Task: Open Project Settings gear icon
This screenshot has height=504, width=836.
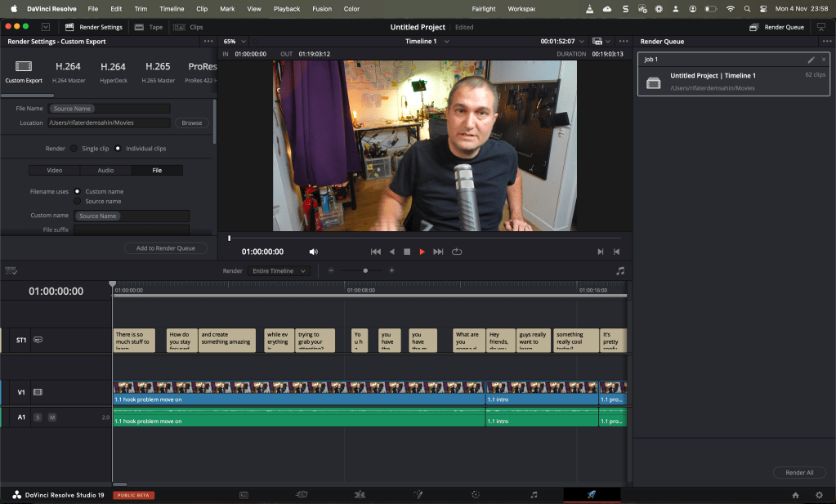Action: (820, 496)
